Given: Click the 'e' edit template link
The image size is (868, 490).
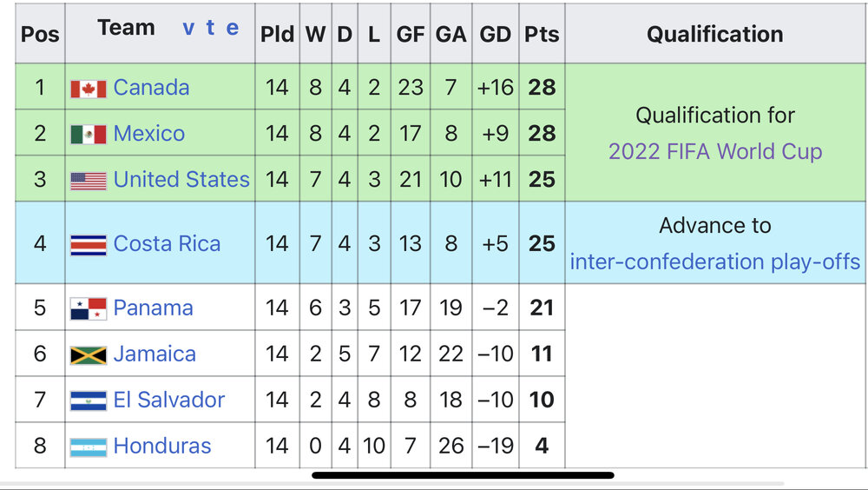Looking at the screenshot, I should (x=232, y=28).
